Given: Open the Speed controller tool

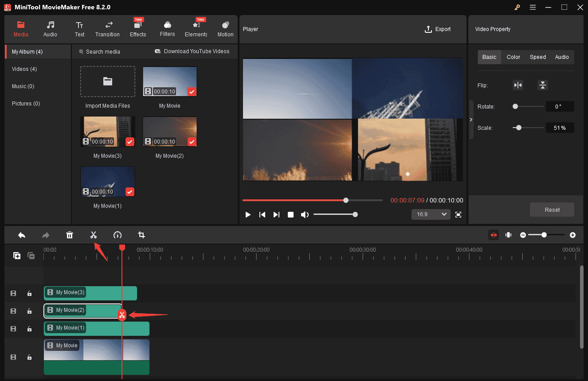Looking at the screenshot, I should tap(118, 235).
